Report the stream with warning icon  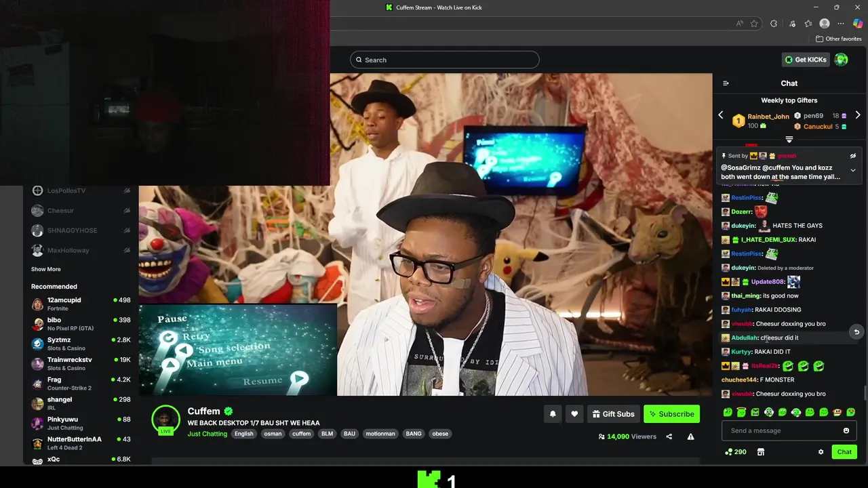(690, 436)
